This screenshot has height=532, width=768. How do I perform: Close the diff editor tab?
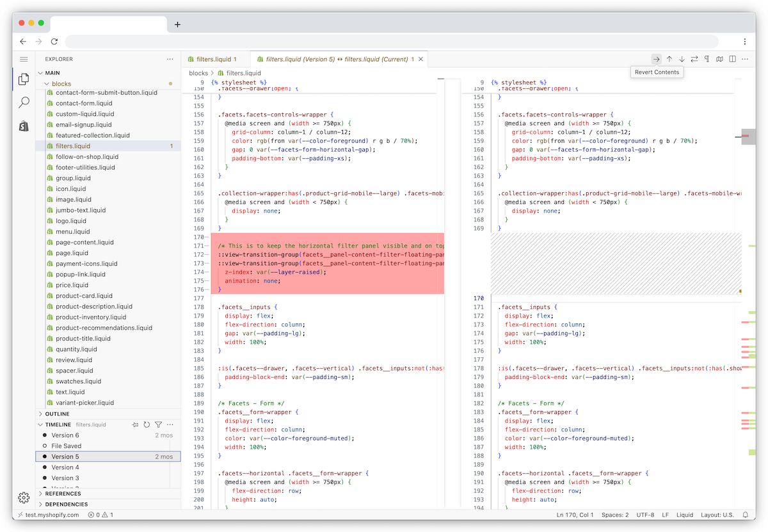click(x=420, y=59)
